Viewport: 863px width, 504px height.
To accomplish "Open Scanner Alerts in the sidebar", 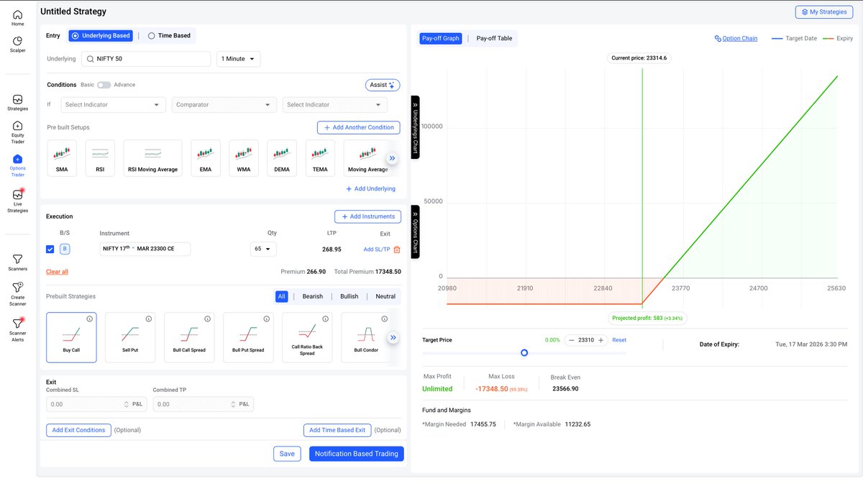I will coord(17,329).
